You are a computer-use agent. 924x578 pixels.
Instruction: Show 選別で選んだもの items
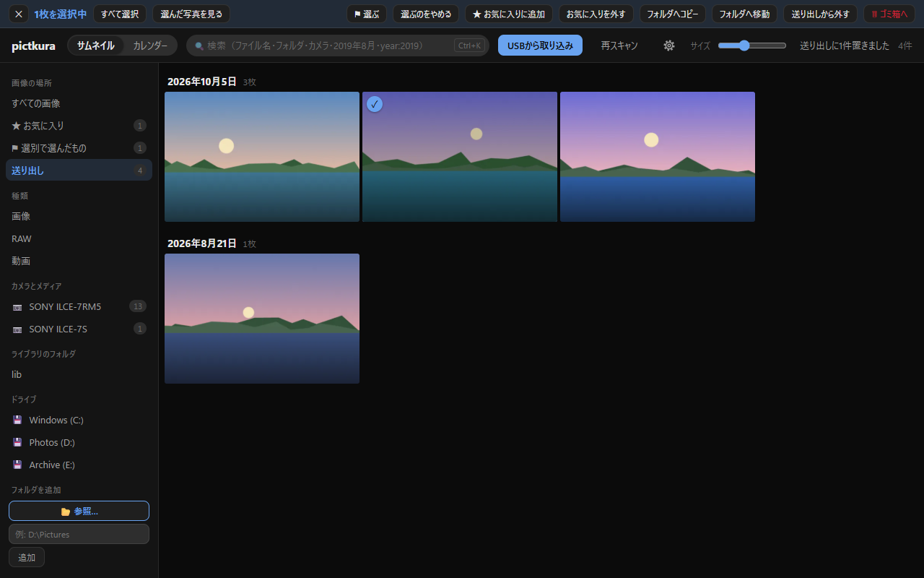79,148
